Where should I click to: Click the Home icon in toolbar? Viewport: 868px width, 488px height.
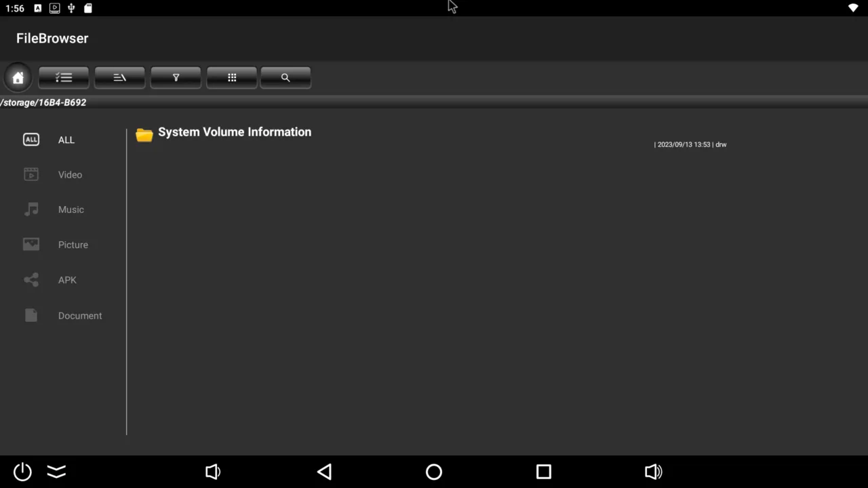[x=18, y=78]
